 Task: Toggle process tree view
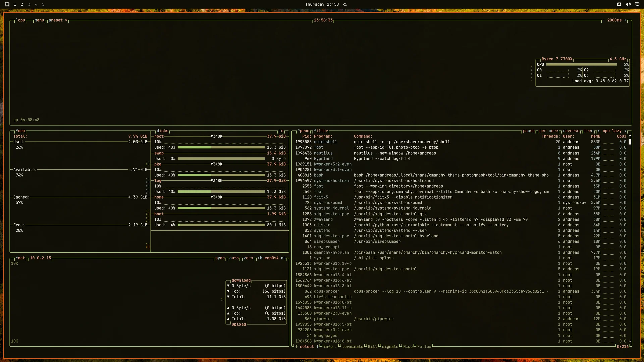(x=588, y=131)
